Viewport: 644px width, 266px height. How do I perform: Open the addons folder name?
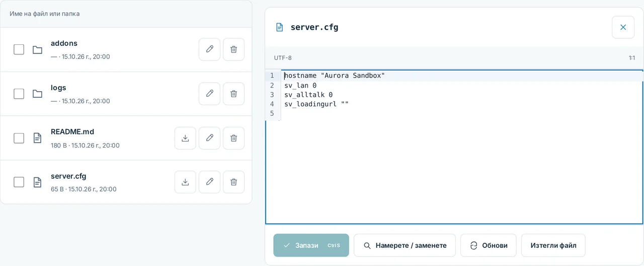pyautogui.click(x=64, y=43)
